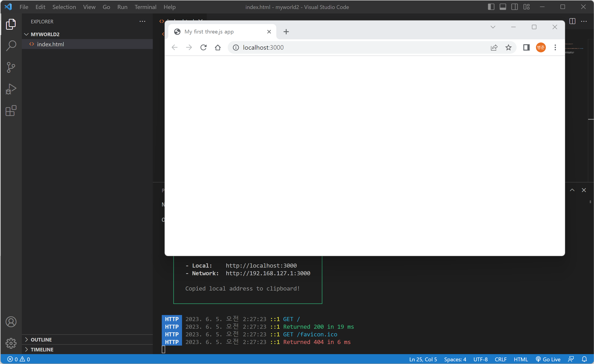Toggle the primary side bar layout button

(491, 7)
